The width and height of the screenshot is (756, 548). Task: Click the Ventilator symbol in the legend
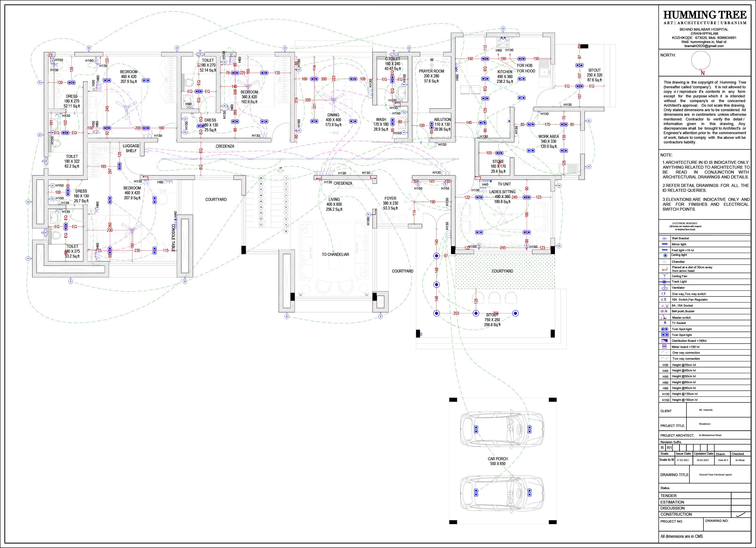665,288
